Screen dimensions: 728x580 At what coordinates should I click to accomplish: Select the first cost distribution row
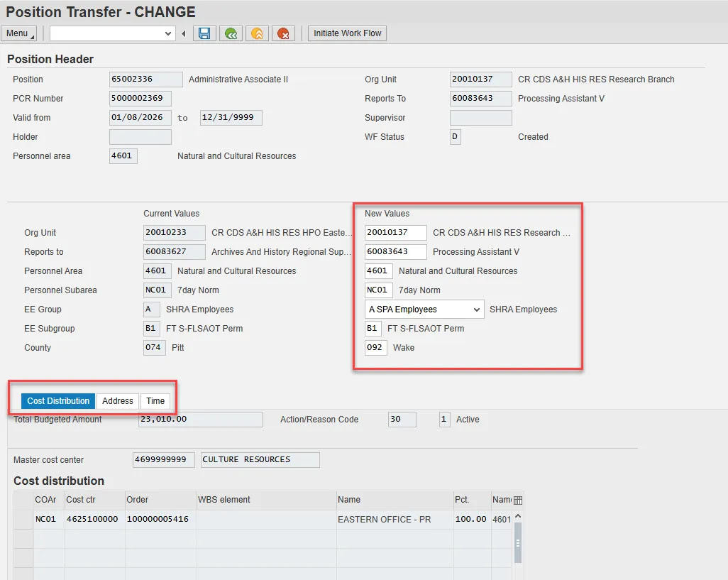pos(23,519)
